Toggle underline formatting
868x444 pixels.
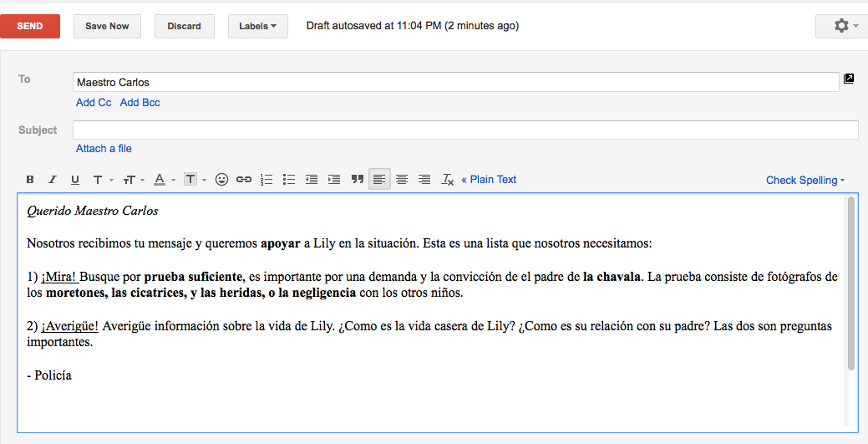[x=74, y=180]
